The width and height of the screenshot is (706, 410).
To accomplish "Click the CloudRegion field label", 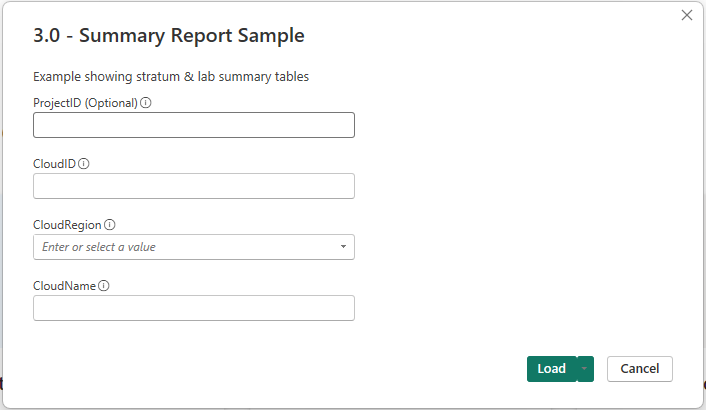I will pos(67,225).
